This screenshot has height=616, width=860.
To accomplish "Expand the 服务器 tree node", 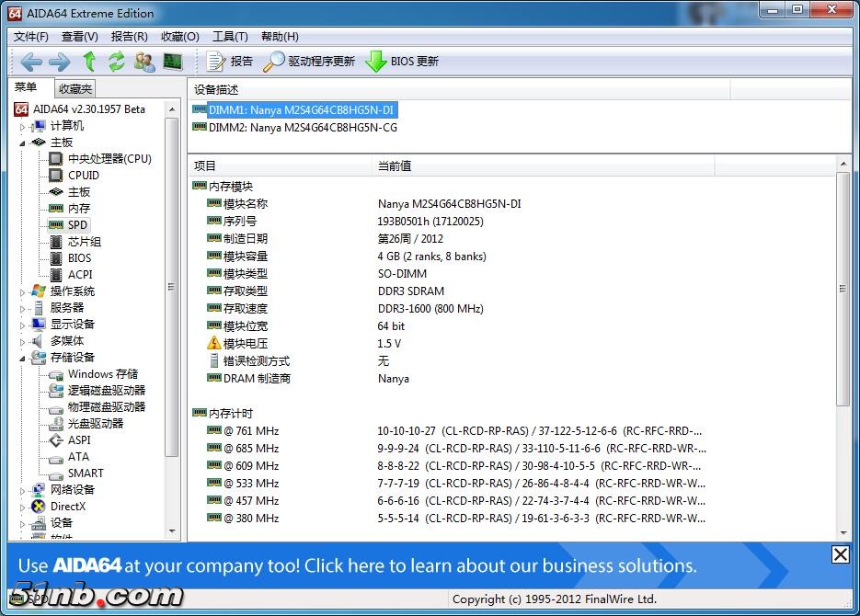I will pyautogui.click(x=22, y=309).
